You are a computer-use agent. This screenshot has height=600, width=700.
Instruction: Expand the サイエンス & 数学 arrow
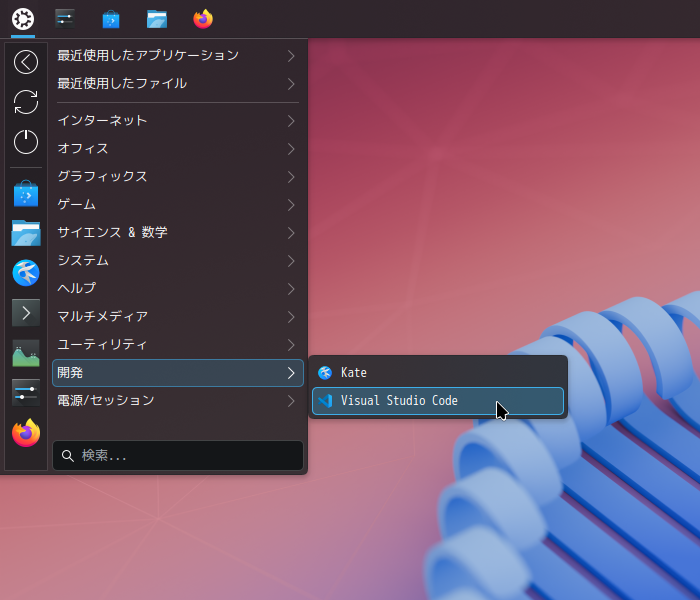point(291,233)
